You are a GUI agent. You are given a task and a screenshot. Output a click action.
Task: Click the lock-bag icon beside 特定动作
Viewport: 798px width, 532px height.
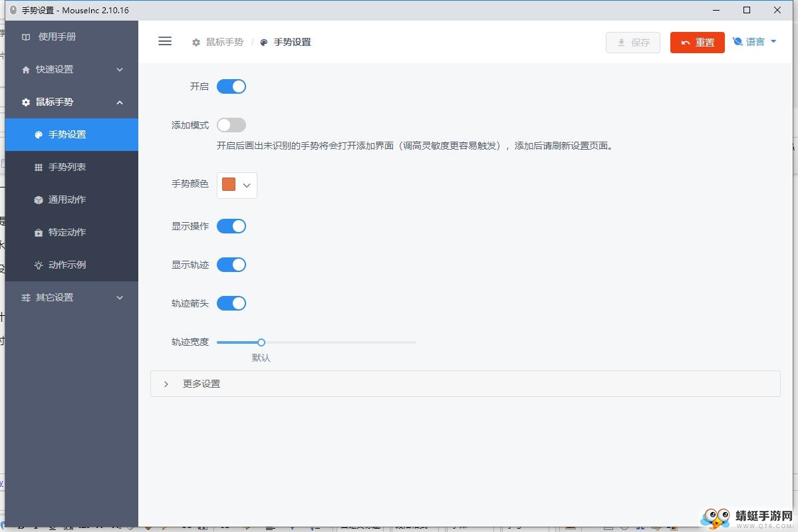coord(39,233)
